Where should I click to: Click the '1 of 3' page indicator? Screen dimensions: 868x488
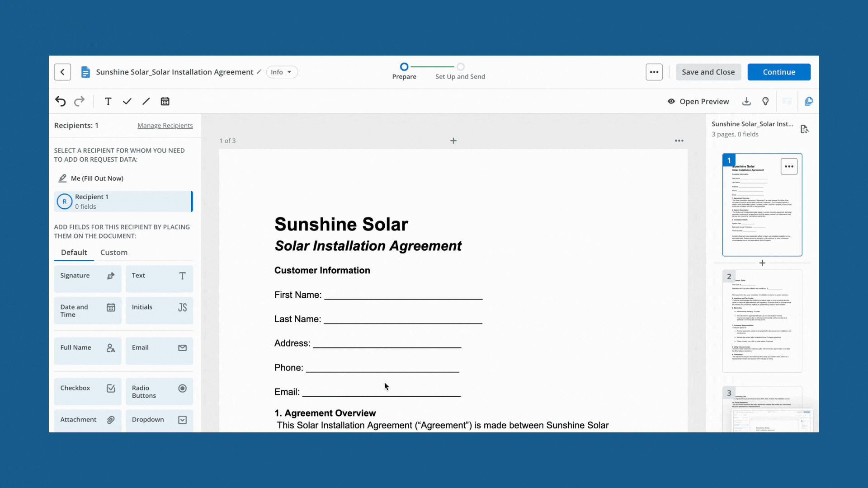tap(227, 141)
